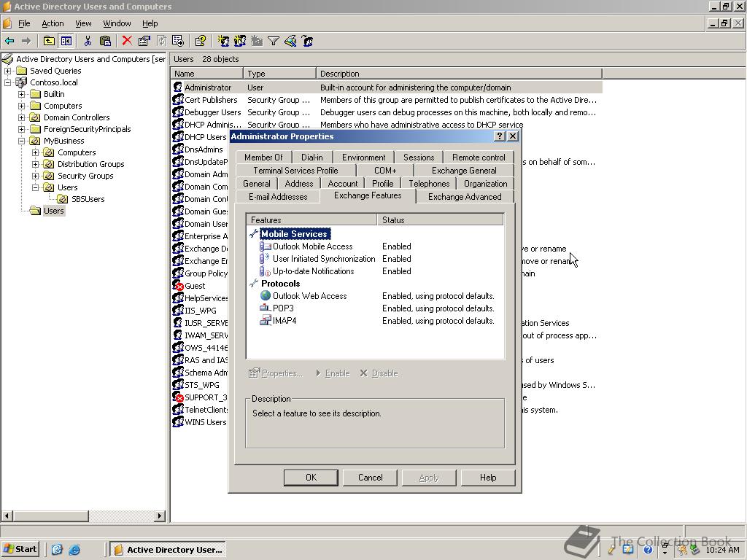
Task: Open the Window menu
Action: pyautogui.click(x=117, y=23)
